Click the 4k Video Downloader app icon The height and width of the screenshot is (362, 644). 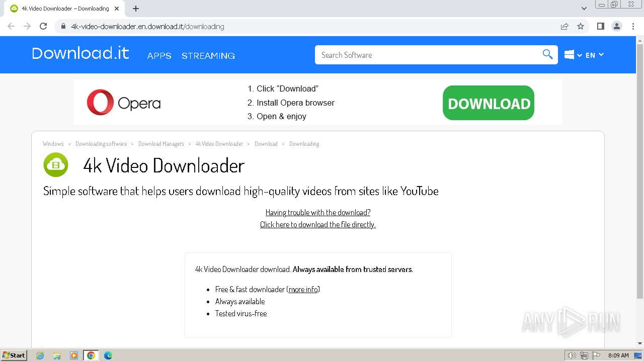pos(56,165)
